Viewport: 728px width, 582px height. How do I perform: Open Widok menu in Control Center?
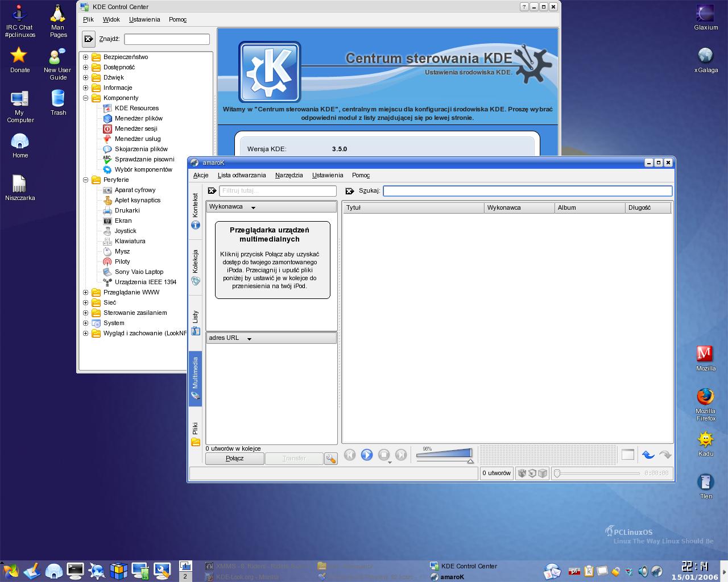coord(111,19)
